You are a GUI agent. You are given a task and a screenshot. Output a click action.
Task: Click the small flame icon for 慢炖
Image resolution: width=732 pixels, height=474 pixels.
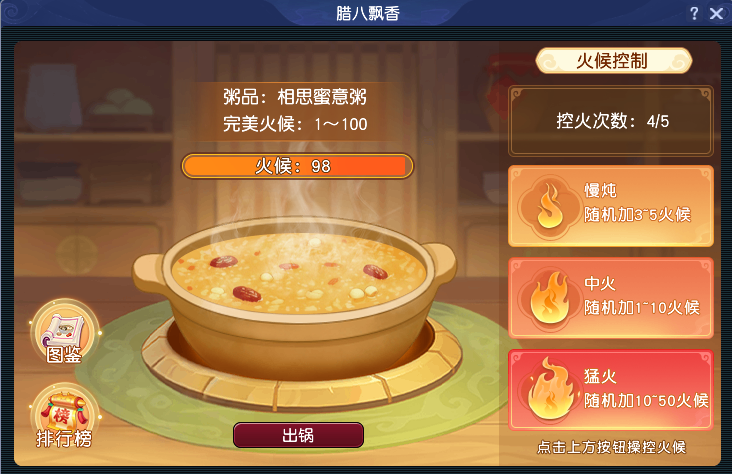click(550, 206)
